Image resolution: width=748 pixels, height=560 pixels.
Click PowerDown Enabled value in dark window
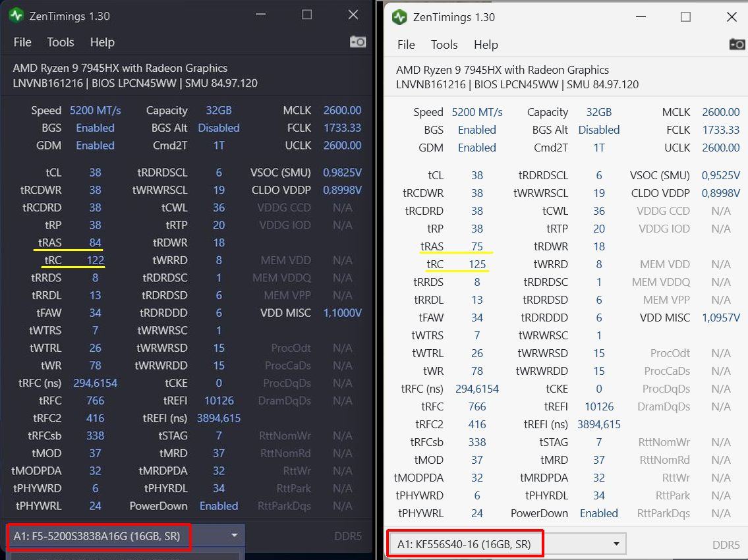(219, 506)
